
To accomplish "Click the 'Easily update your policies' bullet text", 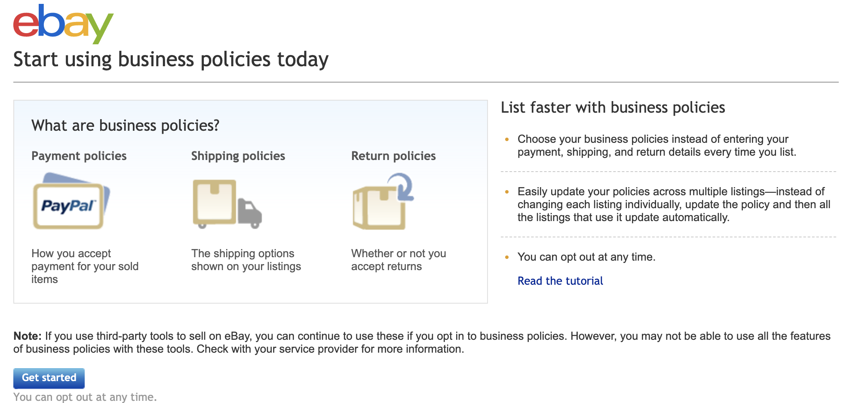I will [x=674, y=204].
